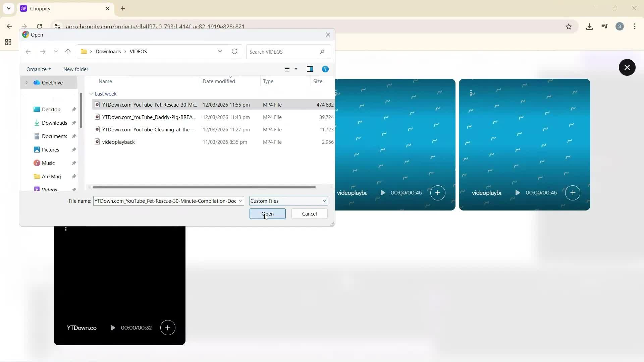
Task: Click the Open button to load the file
Action: coord(267,214)
